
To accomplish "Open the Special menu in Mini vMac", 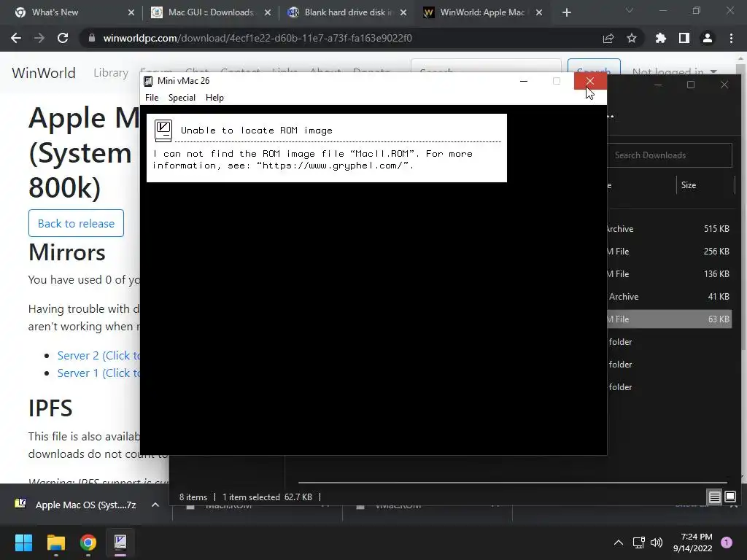I will [x=182, y=98].
